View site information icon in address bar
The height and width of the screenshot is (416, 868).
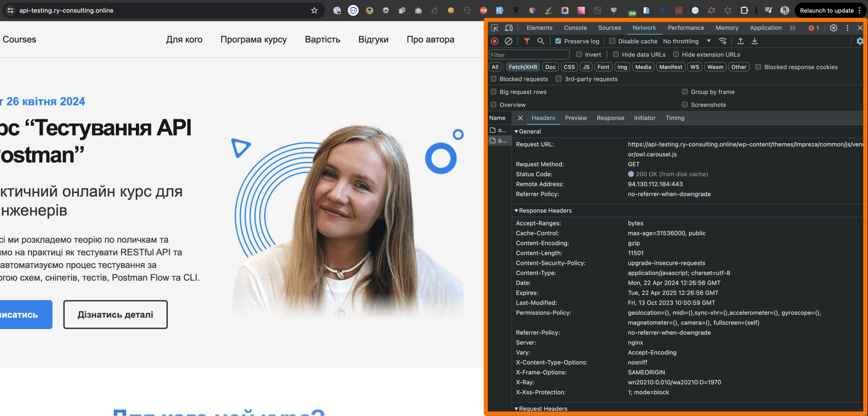point(10,10)
